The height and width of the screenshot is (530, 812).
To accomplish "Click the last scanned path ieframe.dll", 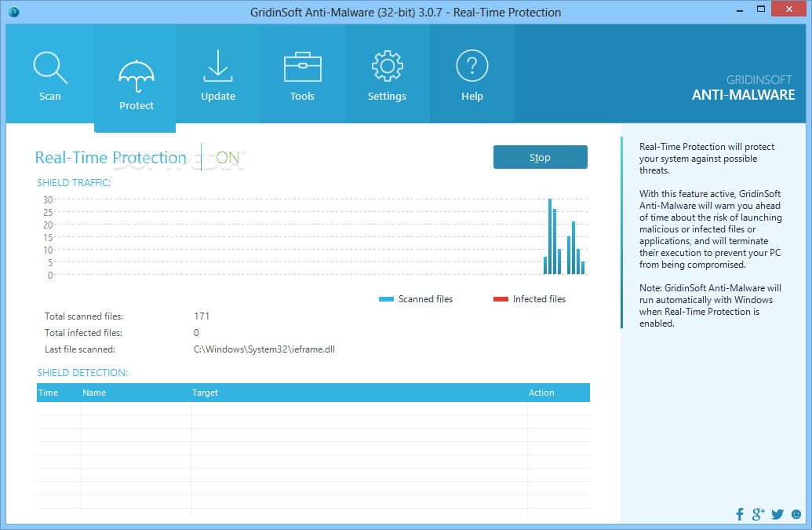I will coord(264,349).
